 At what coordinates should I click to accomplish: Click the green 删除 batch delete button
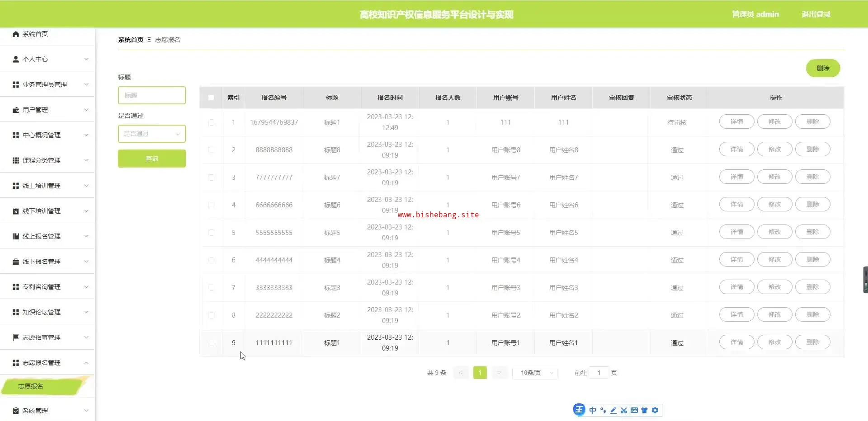pyautogui.click(x=823, y=68)
